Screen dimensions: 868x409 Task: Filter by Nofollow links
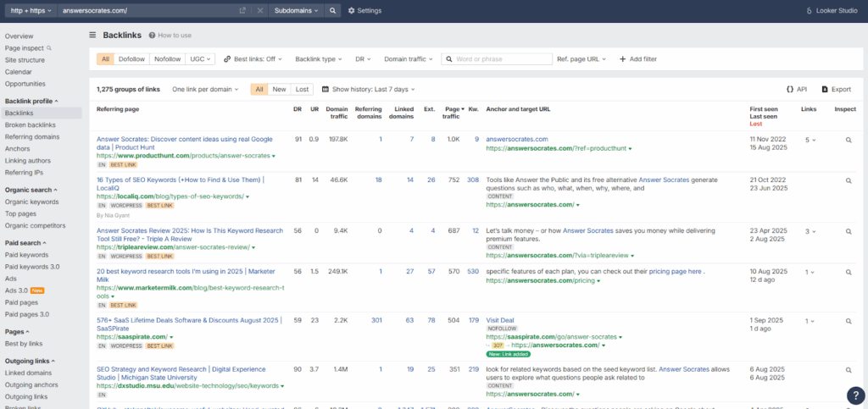[167, 59]
